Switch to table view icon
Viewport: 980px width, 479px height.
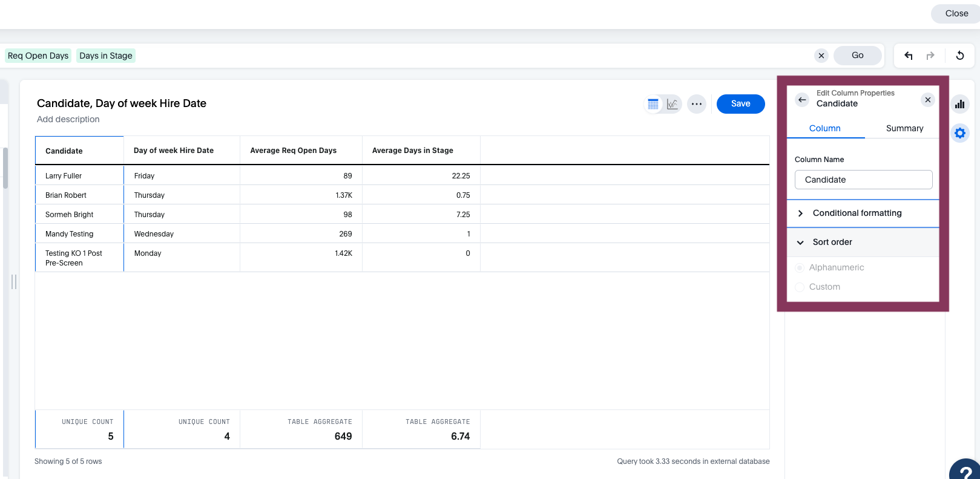coord(653,104)
